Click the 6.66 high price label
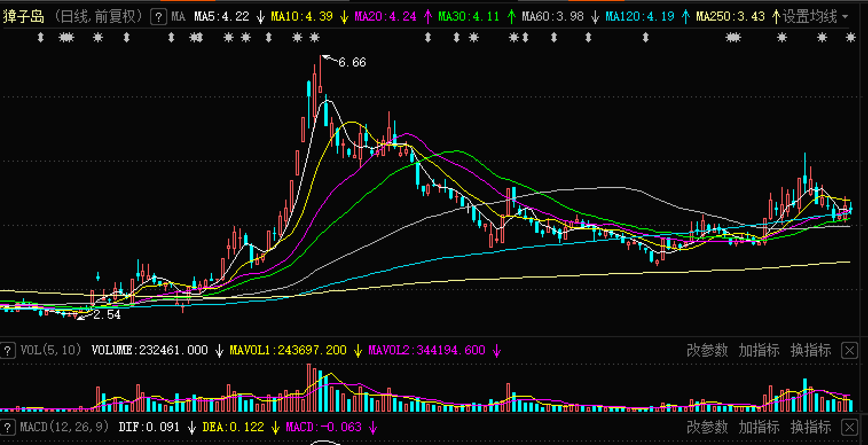The height and width of the screenshot is (445, 868). [x=352, y=62]
